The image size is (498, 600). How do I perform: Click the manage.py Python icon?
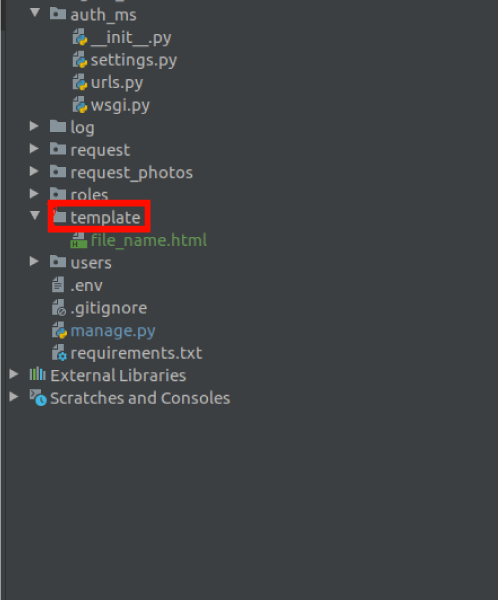tap(59, 331)
